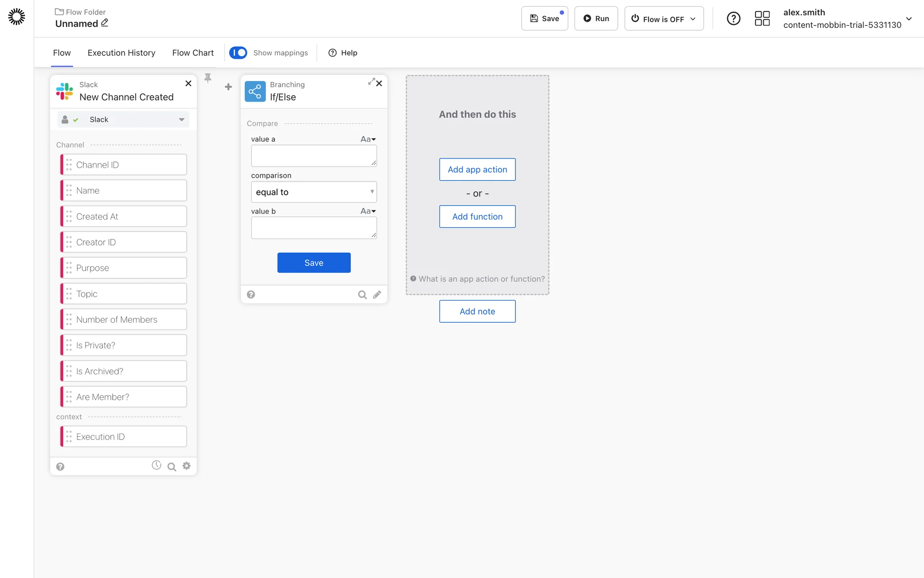This screenshot has height=578, width=924.
Task: Switch to Execution History tab
Action: pyautogui.click(x=121, y=53)
